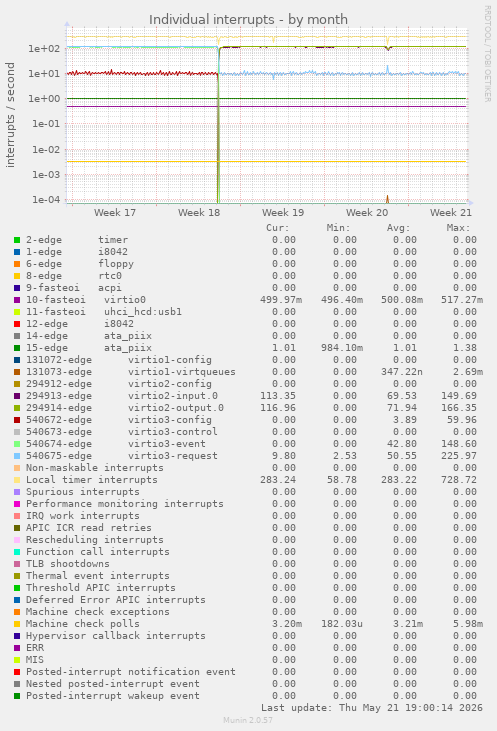Viewport: 497px width, 731px height.
Task: Click the Week 17 label on the x-axis
Action: click(115, 213)
